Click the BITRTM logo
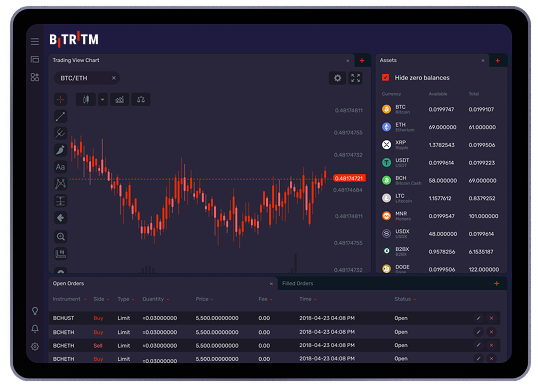 click(x=74, y=39)
